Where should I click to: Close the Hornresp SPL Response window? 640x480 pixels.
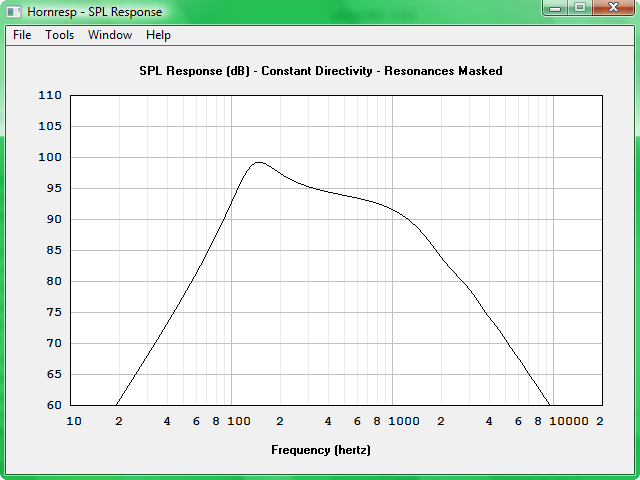pyautogui.click(x=613, y=7)
